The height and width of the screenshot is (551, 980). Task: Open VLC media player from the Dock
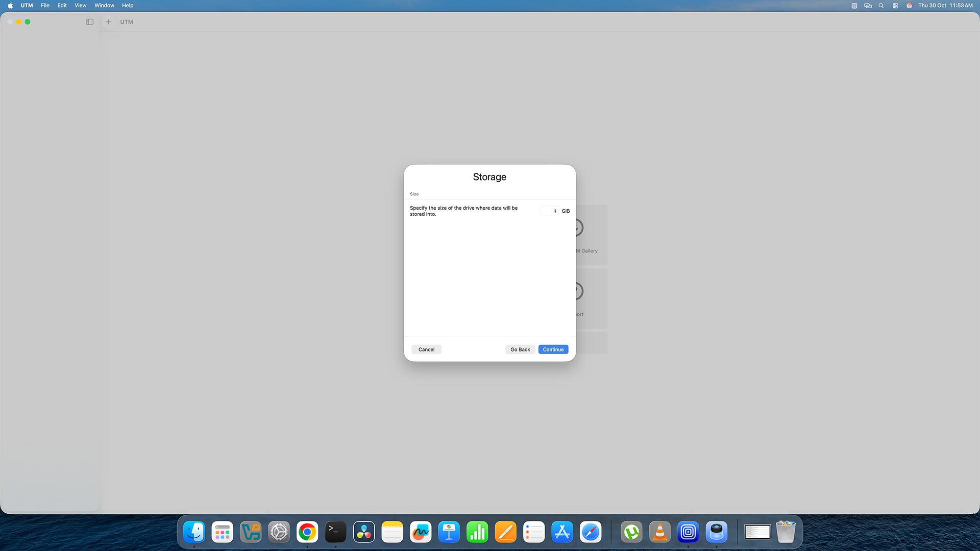click(659, 532)
